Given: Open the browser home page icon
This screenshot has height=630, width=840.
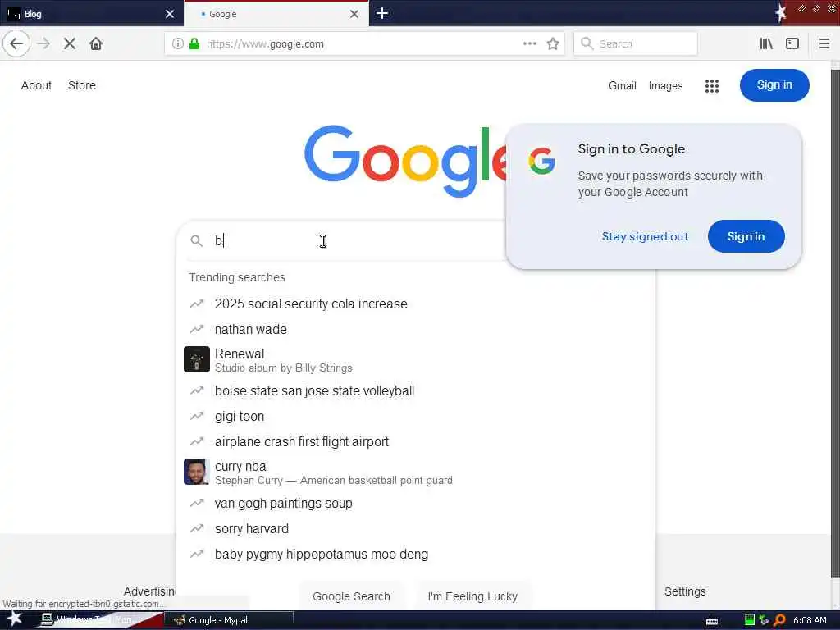Looking at the screenshot, I should tap(96, 44).
